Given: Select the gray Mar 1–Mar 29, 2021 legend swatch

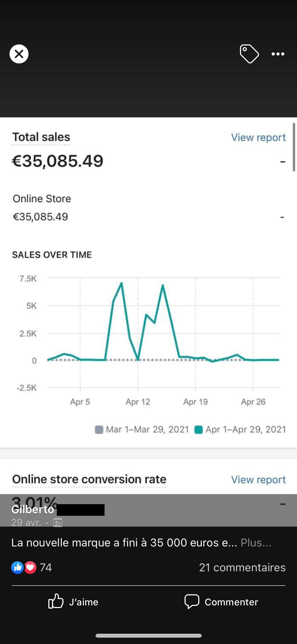Looking at the screenshot, I should coord(99,430).
